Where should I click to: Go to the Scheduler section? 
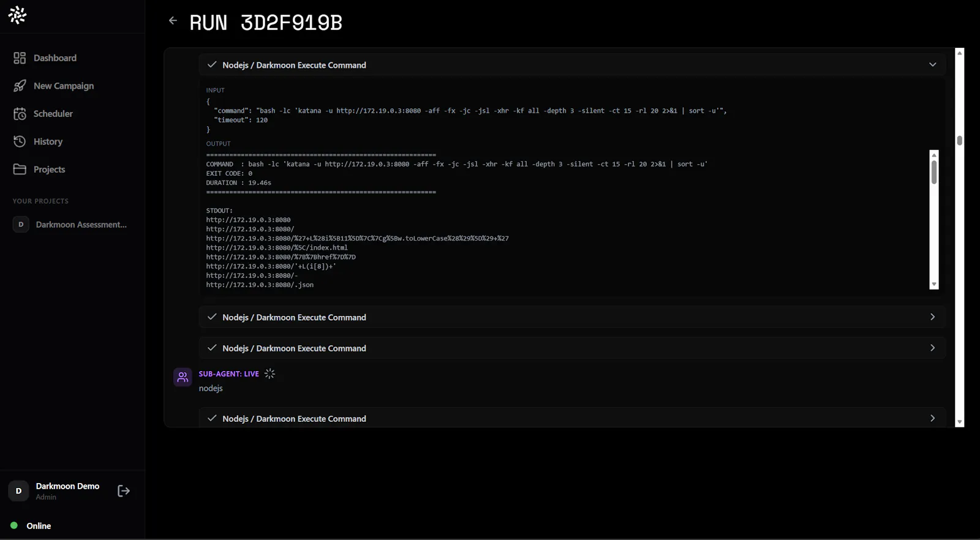pos(53,114)
